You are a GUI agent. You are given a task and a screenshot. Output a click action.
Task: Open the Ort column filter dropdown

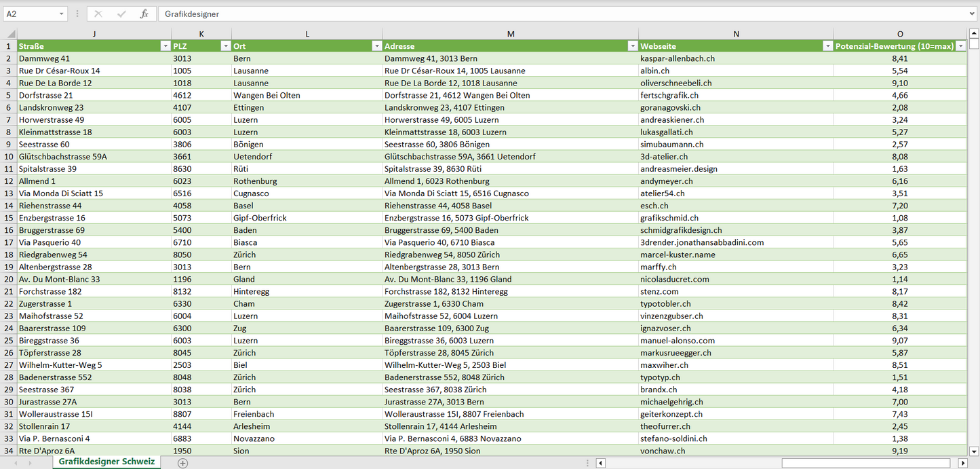(x=376, y=46)
